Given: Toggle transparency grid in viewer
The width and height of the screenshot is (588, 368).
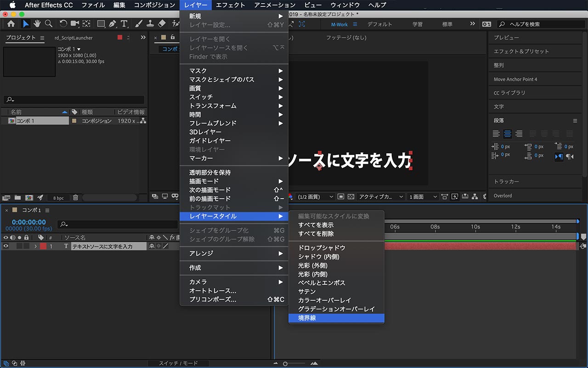Looking at the screenshot, I should (351, 197).
